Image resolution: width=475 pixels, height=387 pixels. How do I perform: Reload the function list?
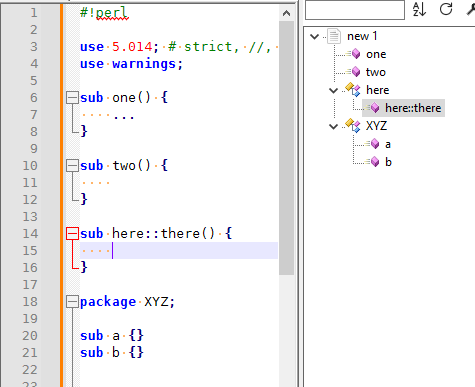pyautogui.click(x=446, y=9)
